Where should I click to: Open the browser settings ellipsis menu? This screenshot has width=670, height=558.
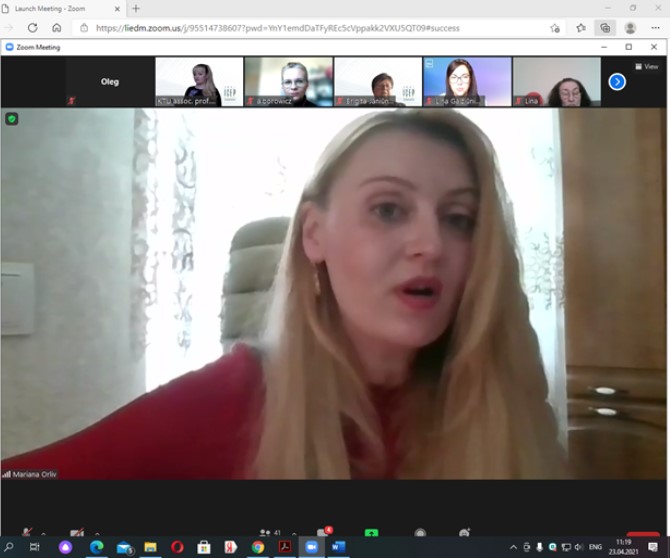(x=653, y=28)
